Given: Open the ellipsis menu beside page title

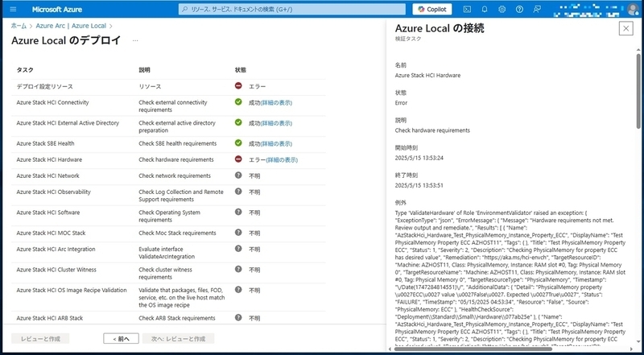Looking at the screenshot, I should pos(135,41).
